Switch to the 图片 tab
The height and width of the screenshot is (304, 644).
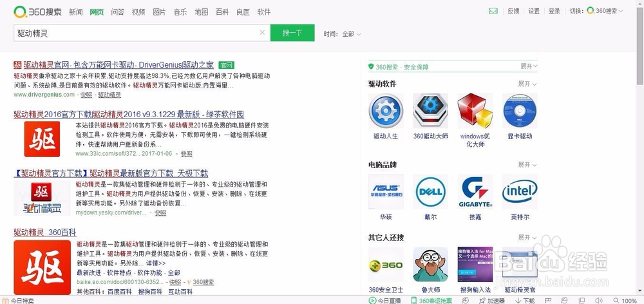pos(159,12)
